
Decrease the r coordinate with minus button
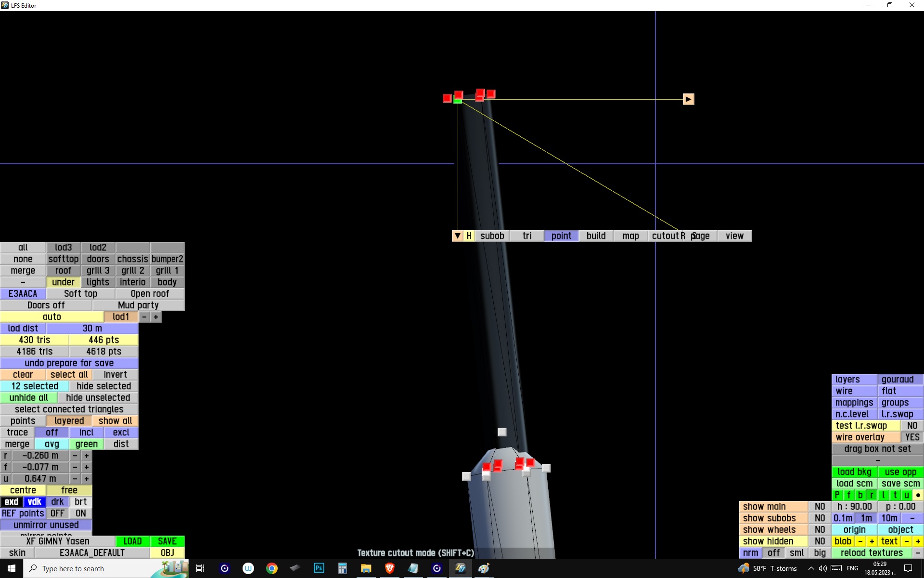(75, 456)
